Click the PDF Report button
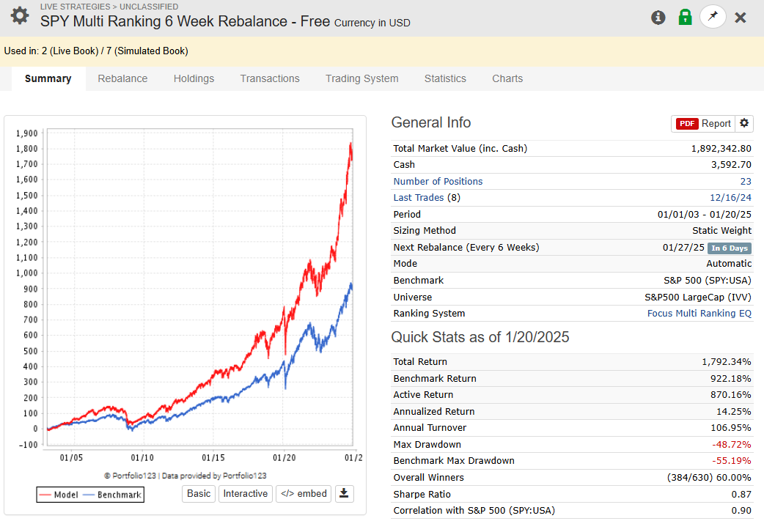 703,123
